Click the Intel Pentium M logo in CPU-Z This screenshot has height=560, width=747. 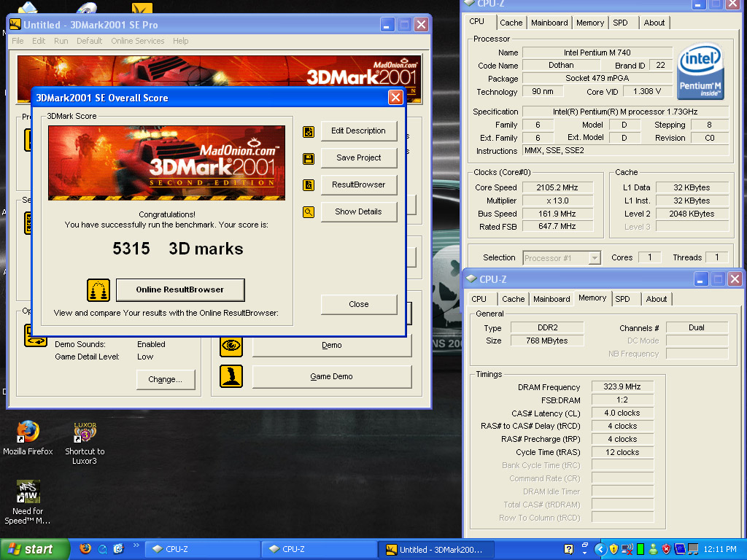tap(700, 72)
